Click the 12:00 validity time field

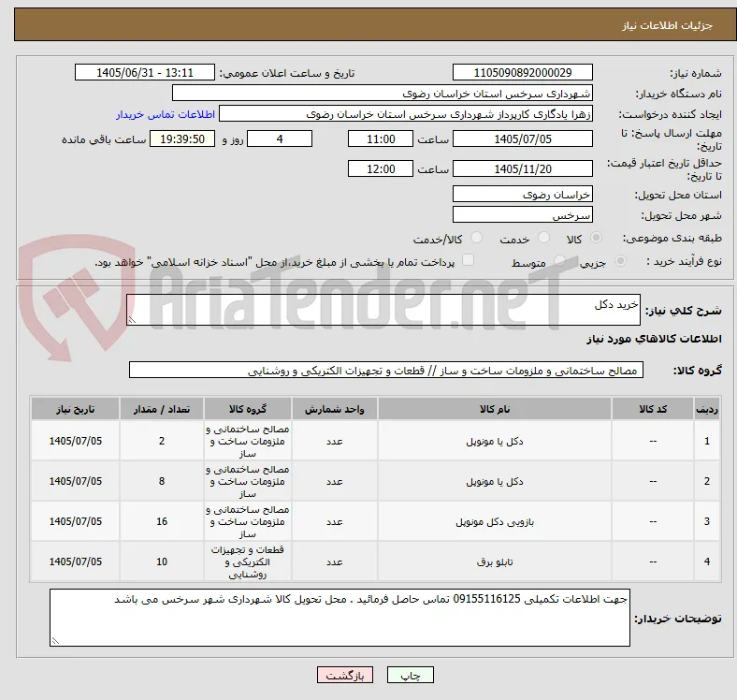point(381,168)
